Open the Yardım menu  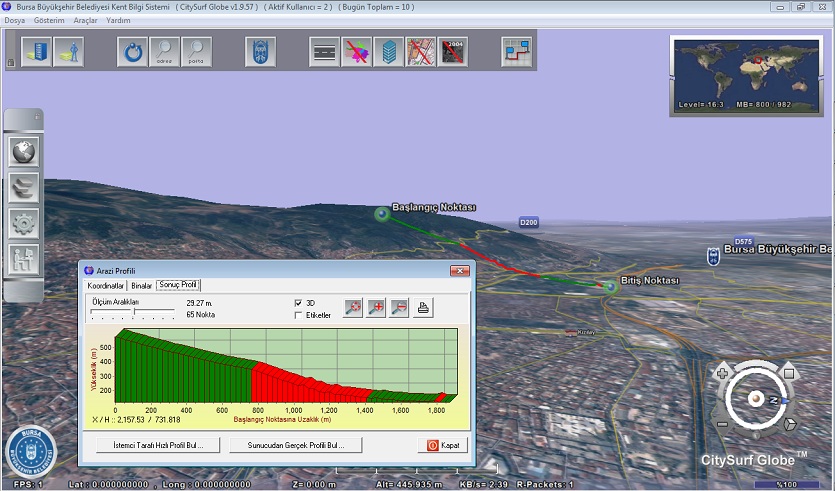(118, 20)
